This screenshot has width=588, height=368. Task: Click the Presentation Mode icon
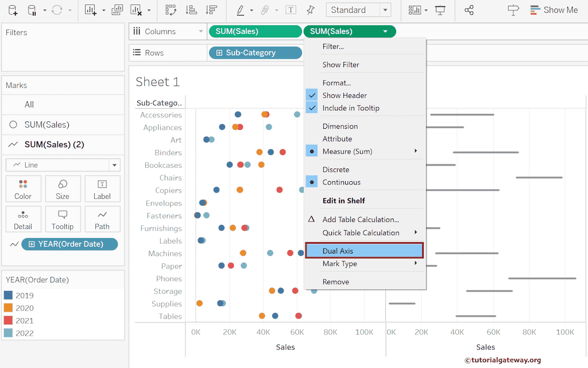[440, 10]
